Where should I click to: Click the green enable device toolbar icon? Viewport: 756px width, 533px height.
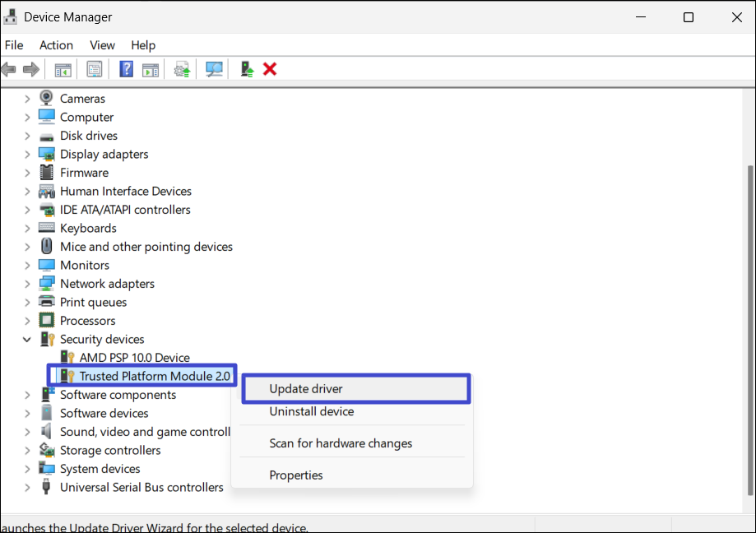[247, 69]
